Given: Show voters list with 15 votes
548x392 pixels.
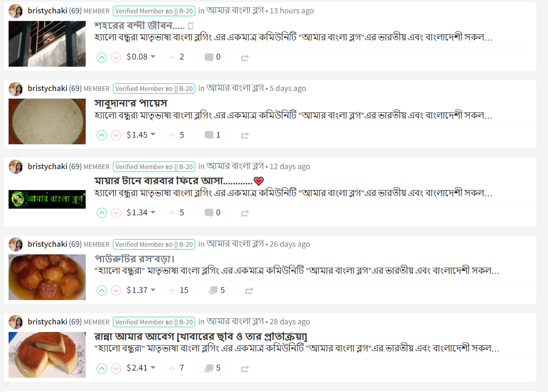Looking at the screenshot, I should [x=179, y=290].
